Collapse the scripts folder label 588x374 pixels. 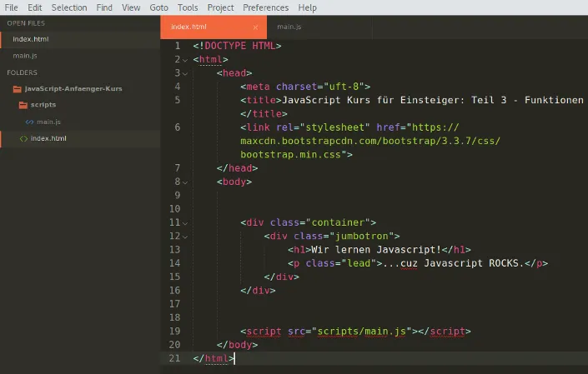(x=43, y=105)
